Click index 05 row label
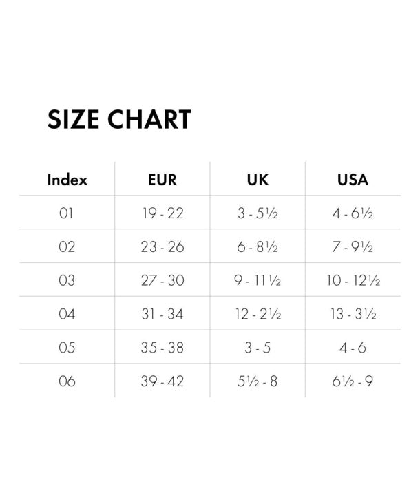 coord(67,348)
